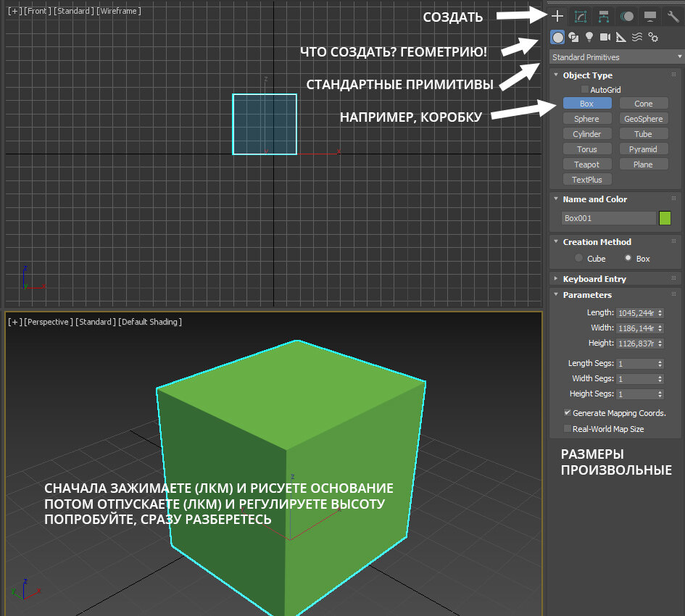Select the Systems category icon
Screen dimensions: 685x616
[x=653, y=37]
